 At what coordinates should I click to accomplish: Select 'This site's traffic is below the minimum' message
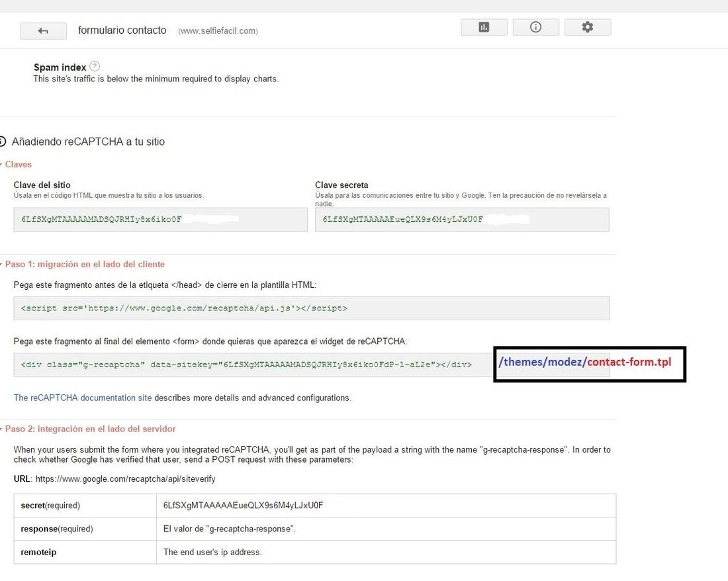(x=156, y=79)
